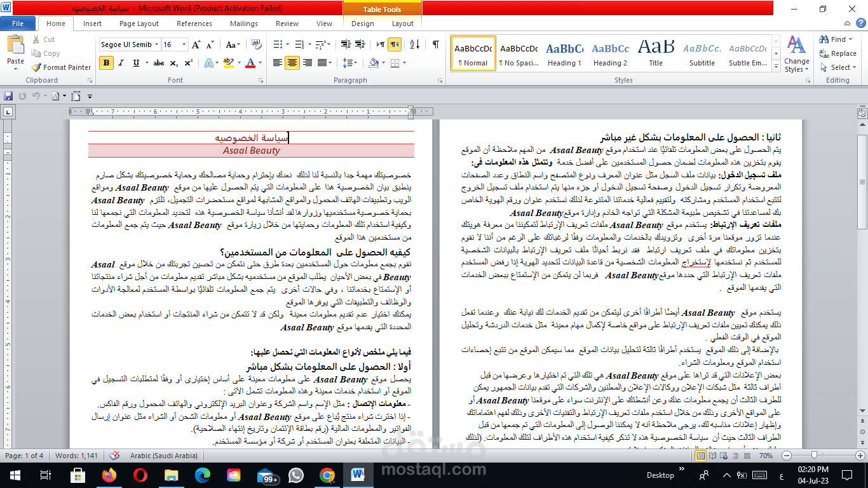Open the Change Styles dropdown
Image resolution: width=868 pixels, height=488 pixels.
tap(796, 54)
